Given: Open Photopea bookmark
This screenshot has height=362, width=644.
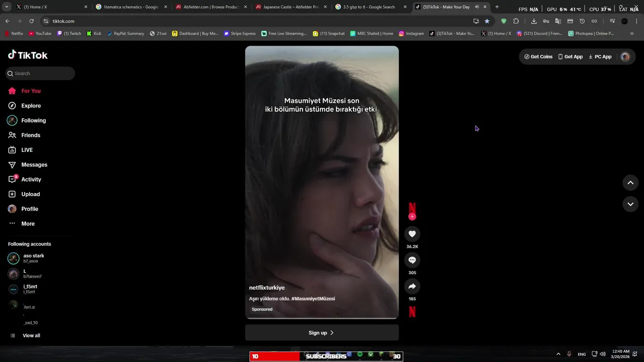Looking at the screenshot, I should pos(591,34).
